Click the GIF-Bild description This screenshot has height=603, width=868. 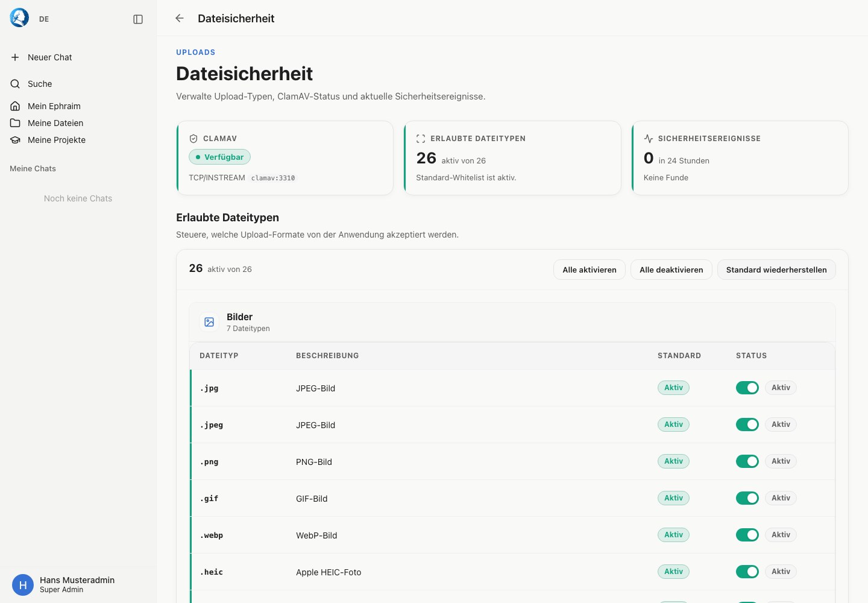coord(312,499)
